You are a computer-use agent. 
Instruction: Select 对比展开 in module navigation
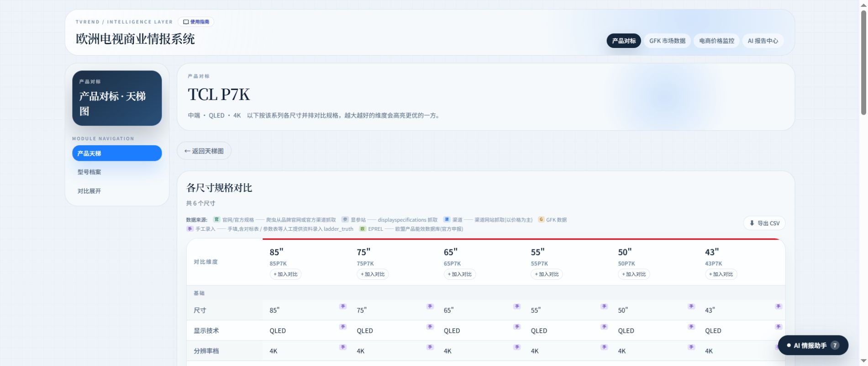117,191
